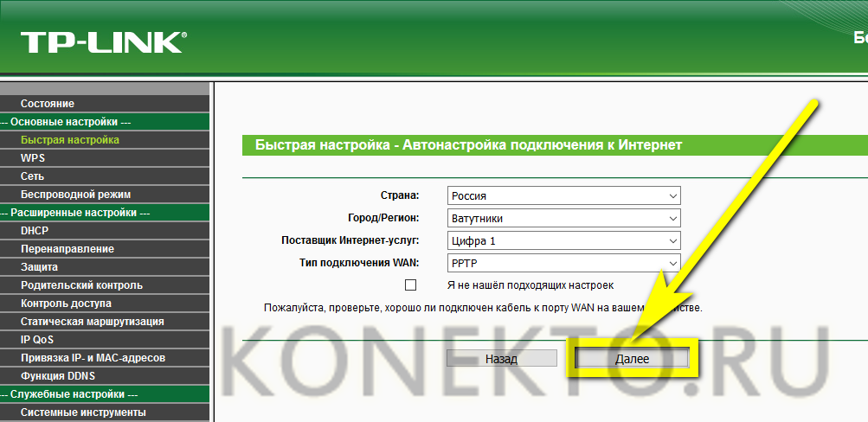Expand the Город/Регион dropdown showing Ватутники
868x422 pixels.
coord(563,219)
